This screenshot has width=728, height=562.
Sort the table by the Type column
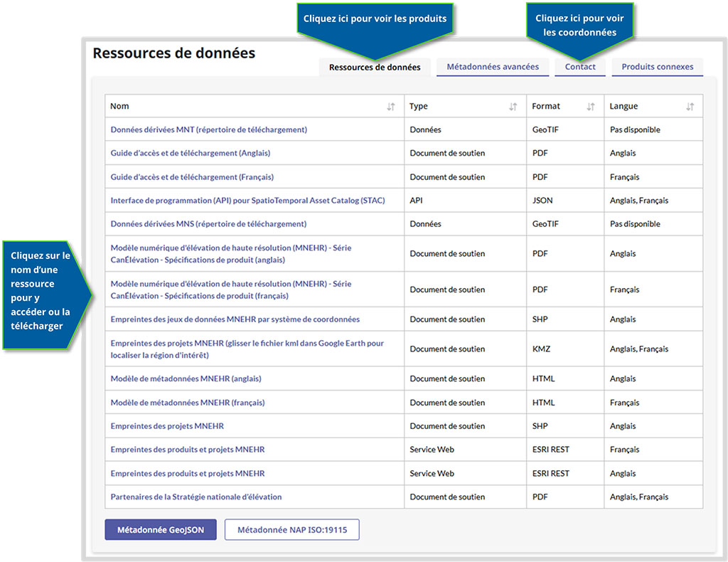513,105
